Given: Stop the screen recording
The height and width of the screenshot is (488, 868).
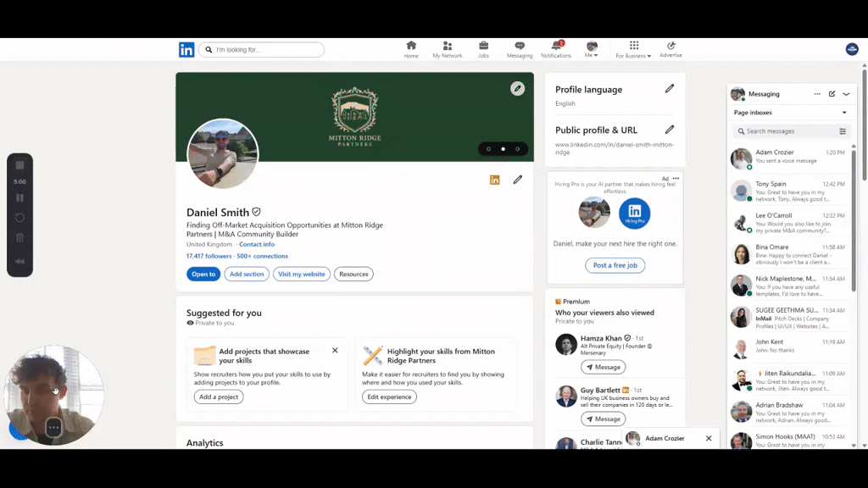Looking at the screenshot, I should (x=20, y=165).
